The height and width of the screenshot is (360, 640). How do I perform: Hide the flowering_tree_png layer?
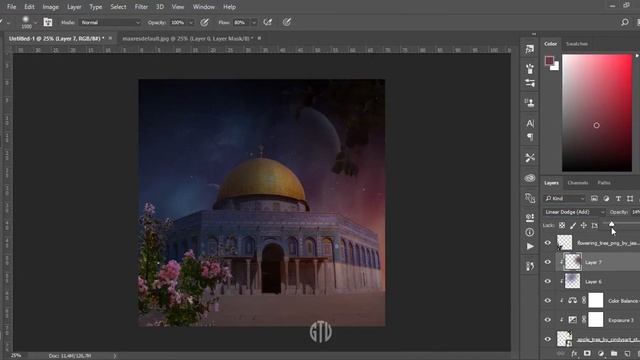point(548,243)
